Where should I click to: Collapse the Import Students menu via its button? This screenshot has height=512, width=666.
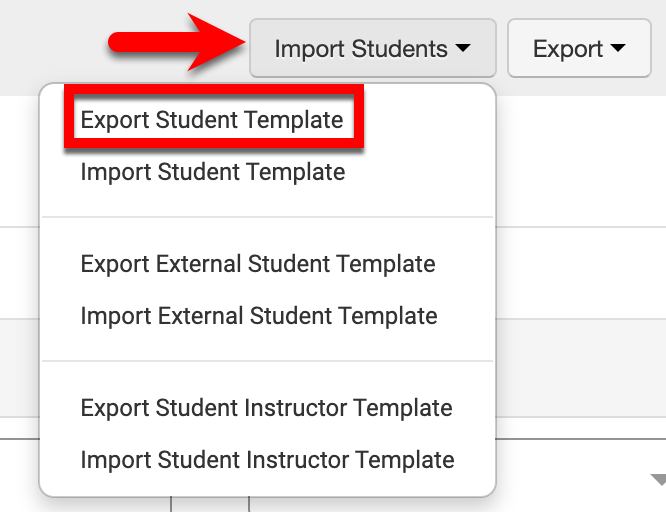(372, 48)
